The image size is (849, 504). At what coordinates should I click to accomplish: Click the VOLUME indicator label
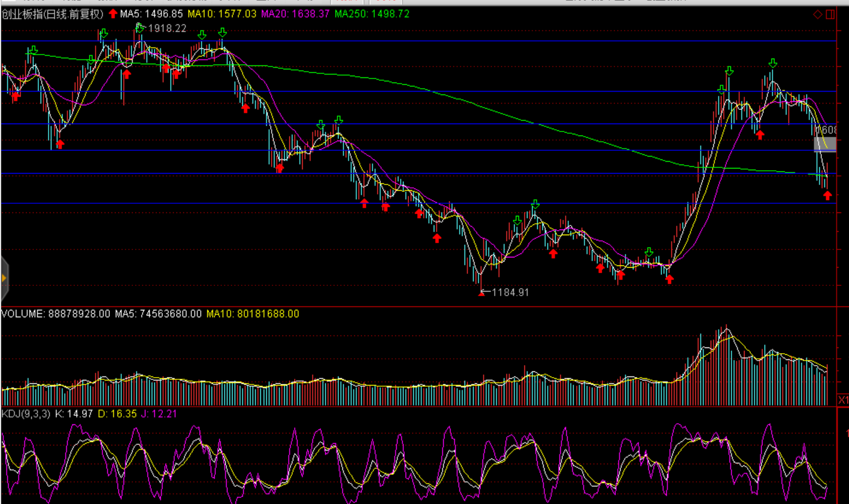(23, 314)
